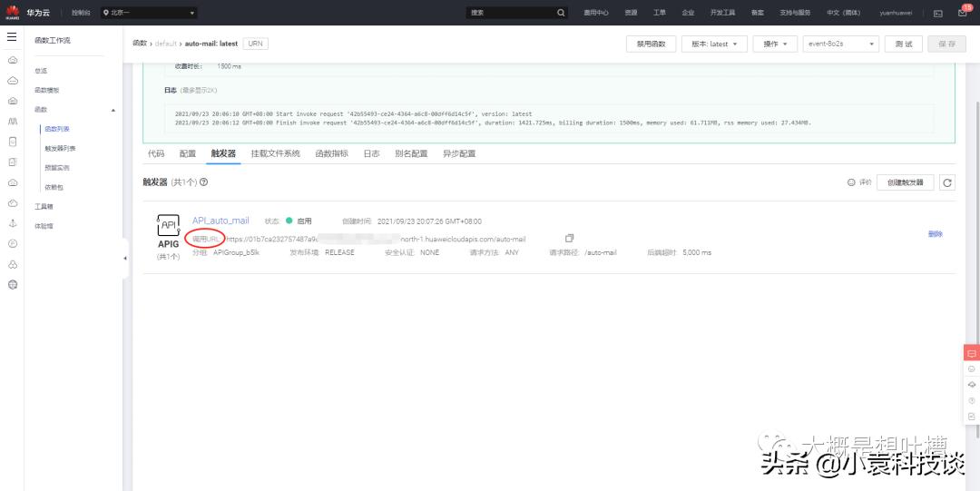Open 函数模板 in the sidebar
980x491 pixels.
[x=47, y=90]
